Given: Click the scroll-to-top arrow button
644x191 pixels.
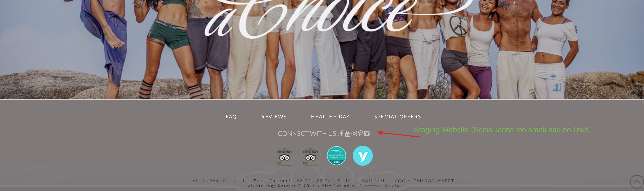Looking at the screenshot, I should pos(637,181).
